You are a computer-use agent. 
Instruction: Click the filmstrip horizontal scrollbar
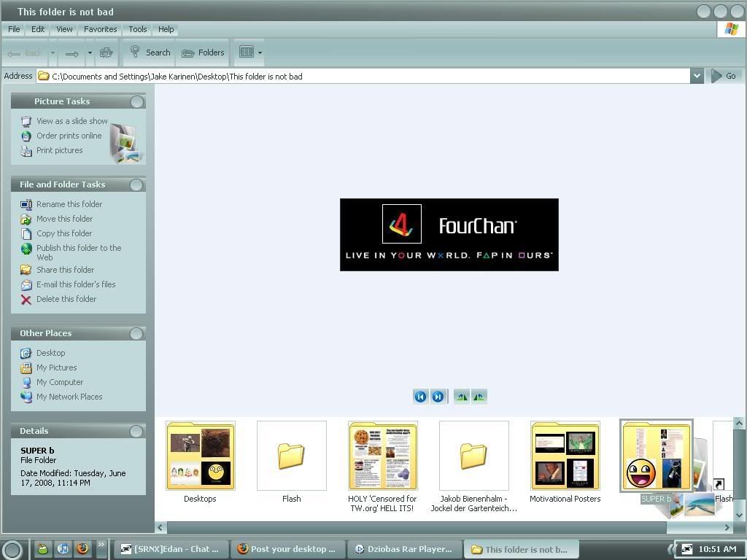[x=417, y=527]
